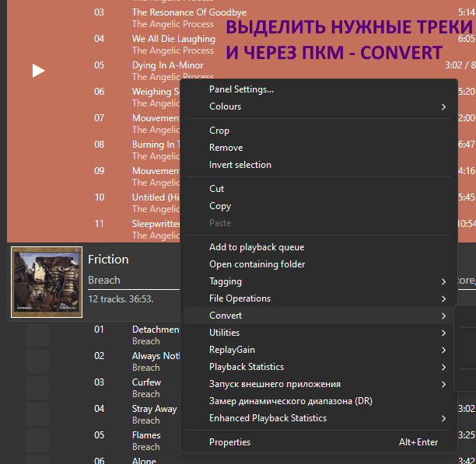The height and width of the screenshot is (464, 476).
Task: Open Properties from the context menu
Action: pyautogui.click(x=229, y=442)
